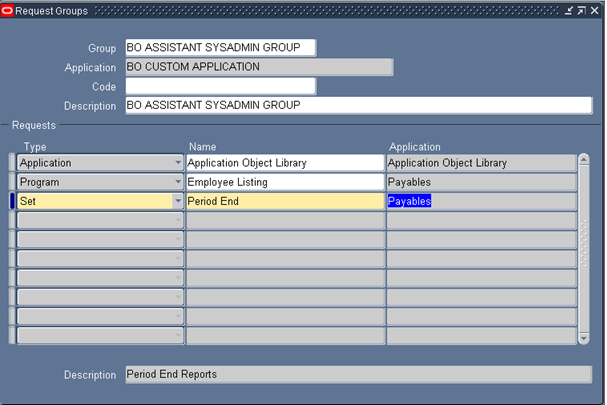Click the Requests list scrollbar track
607x405 pixels.
(x=584, y=248)
